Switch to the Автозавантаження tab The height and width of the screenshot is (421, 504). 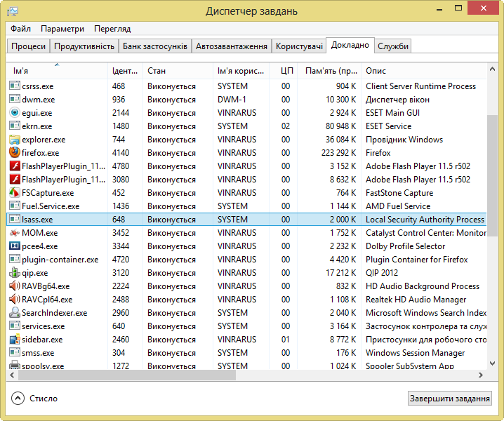[x=232, y=46]
